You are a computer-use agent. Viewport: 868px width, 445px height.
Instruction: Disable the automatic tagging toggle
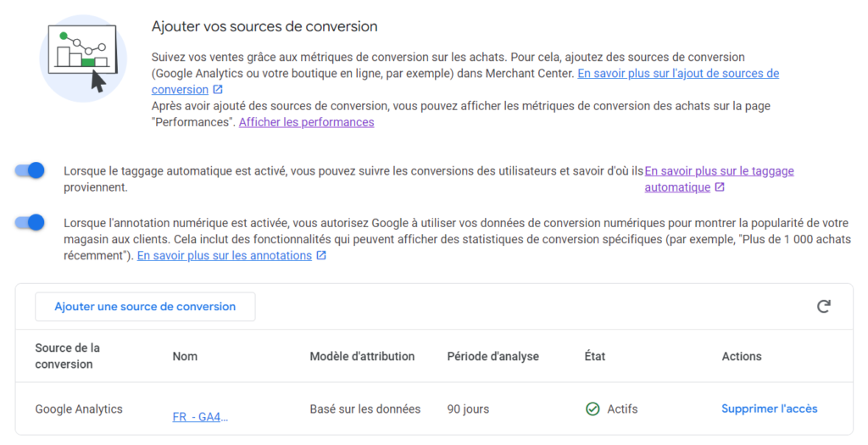30,171
